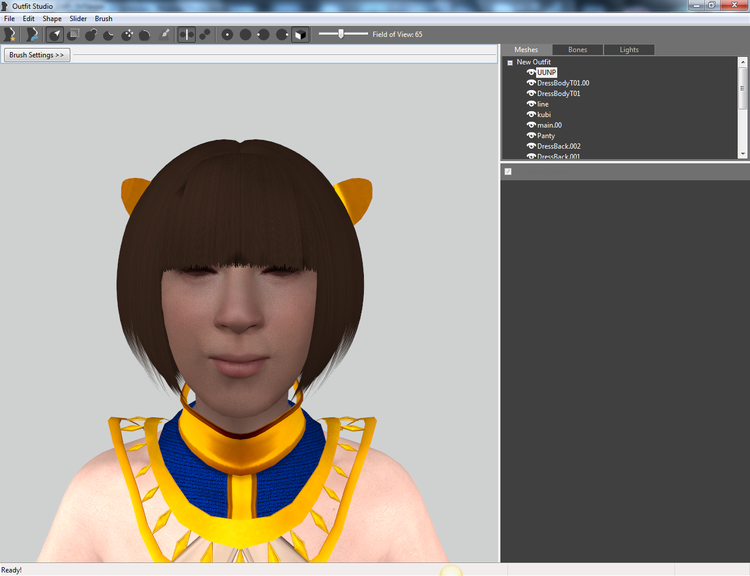Viewport: 750px width, 576px height.
Task: Toggle the white cube perspective icon
Action: click(300, 34)
